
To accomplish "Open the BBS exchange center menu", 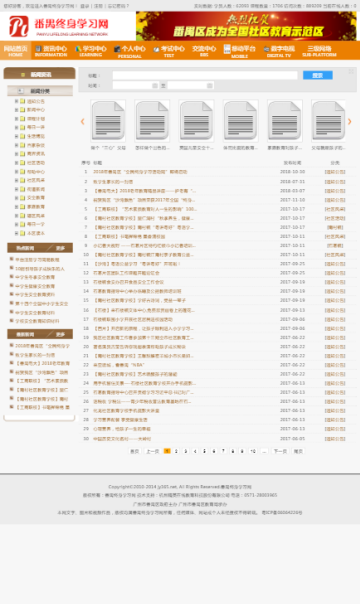I will [x=204, y=50].
